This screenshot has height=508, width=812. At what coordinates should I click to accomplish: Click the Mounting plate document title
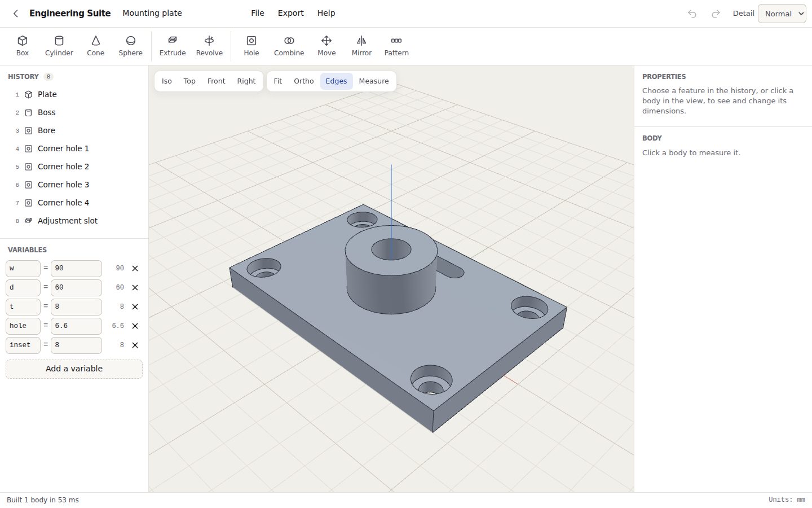tap(152, 13)
